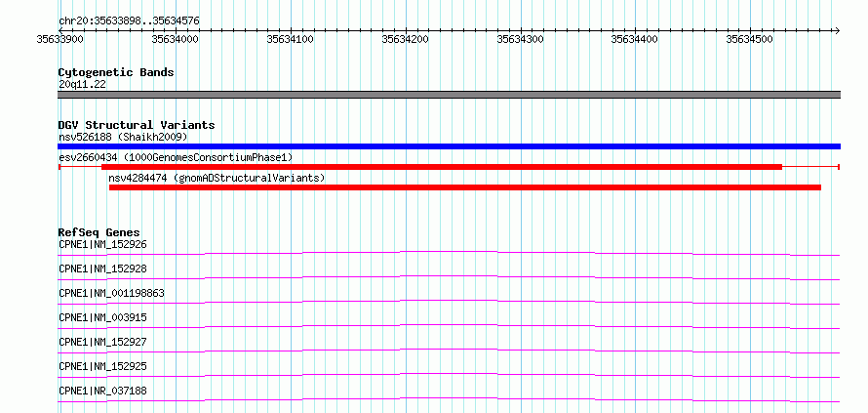Click ruler tick label 35634500
This screenshot has height=413, width=868.
(750, 39)
